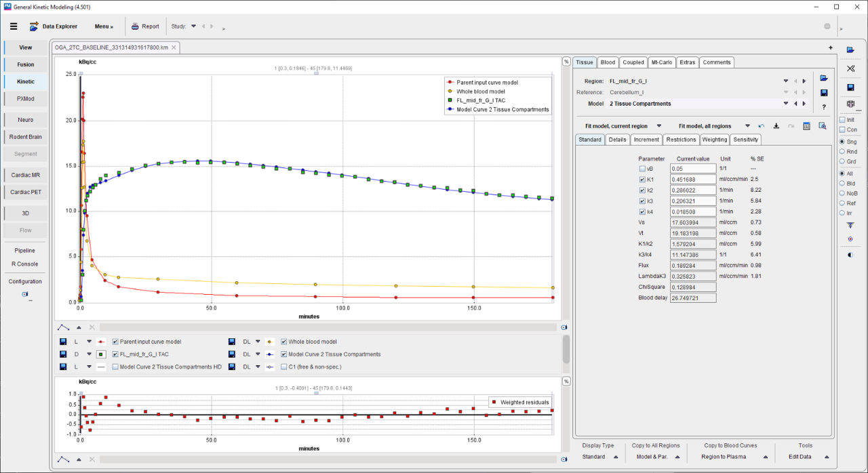Open the Study dropdown arrow
Viewport: 868px width, 473px height.
[193, 26]
